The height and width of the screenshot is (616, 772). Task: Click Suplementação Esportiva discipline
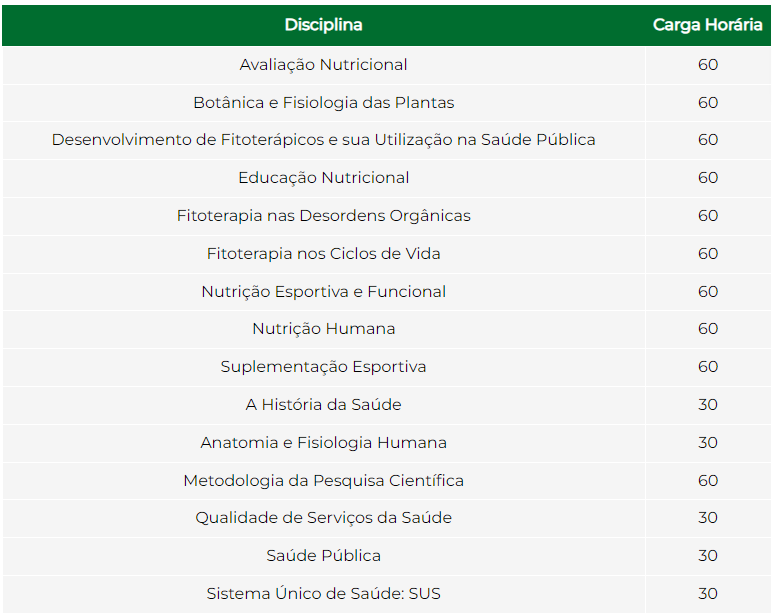[x=323, y=367]
